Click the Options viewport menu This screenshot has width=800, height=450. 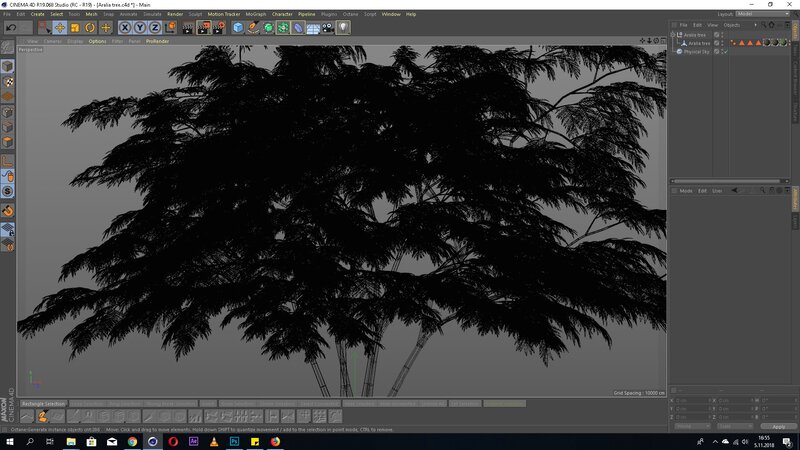click(97, 41)
